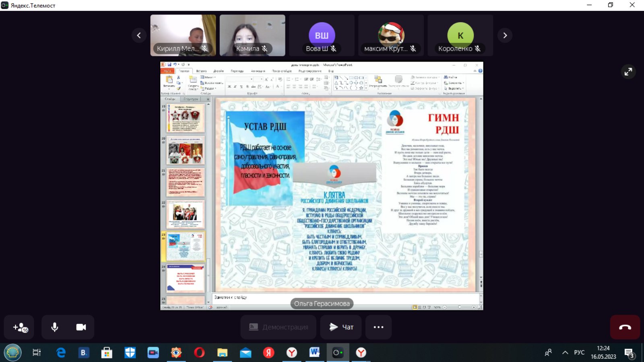Click the Вставить paste icon
The width and height of the screenshot is (644, 362).
[x=169, y=80]
